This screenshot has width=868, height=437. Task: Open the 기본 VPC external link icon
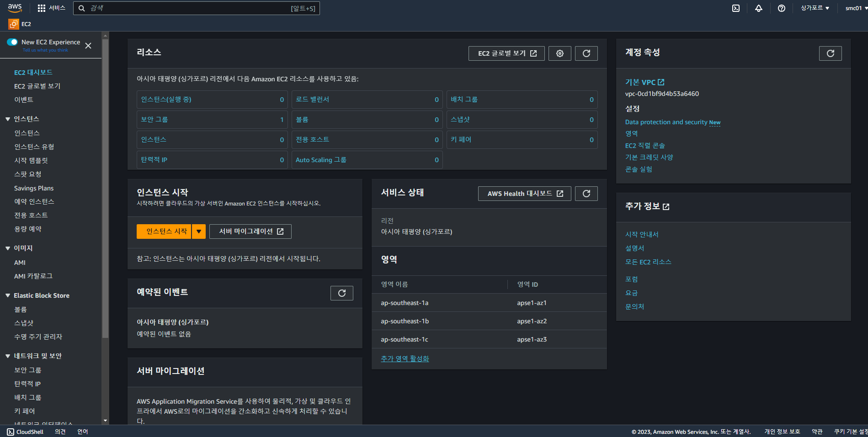(x=661, y=82)
